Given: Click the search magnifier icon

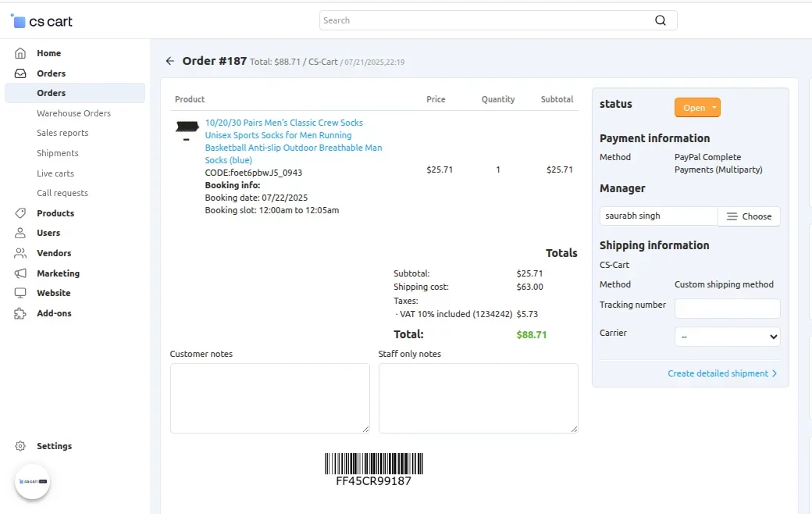Looking at the screenshot, I should coord(661,20).
